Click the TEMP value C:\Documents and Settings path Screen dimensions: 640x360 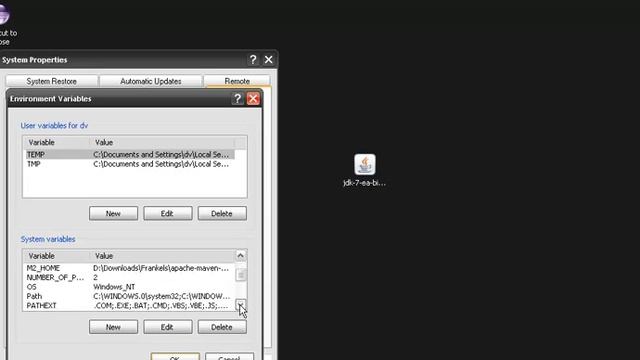point(161,155)
